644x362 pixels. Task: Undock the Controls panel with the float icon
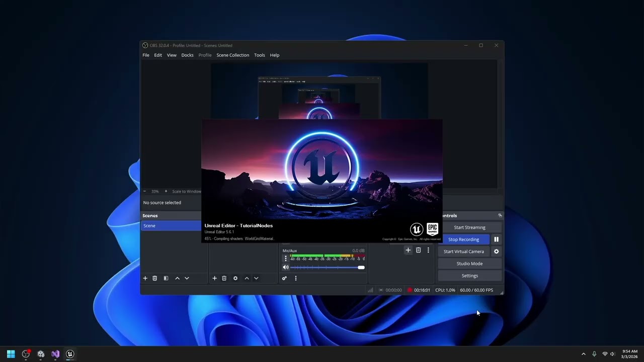[500, 215]
